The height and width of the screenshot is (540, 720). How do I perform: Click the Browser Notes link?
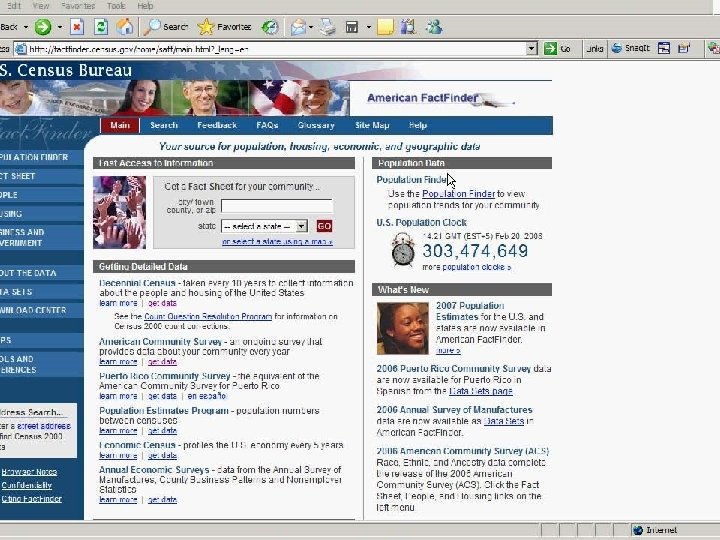(29, 472)
